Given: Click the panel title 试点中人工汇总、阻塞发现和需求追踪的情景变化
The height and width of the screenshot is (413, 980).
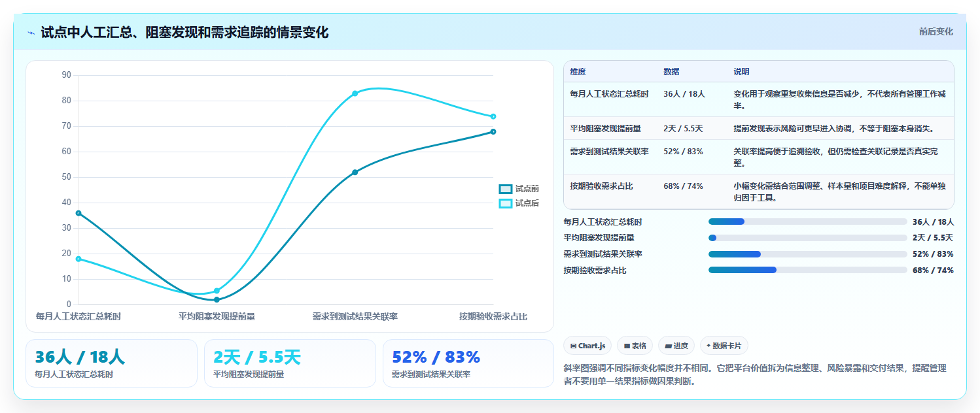Looking at the screenshot, I should point(184,32).
